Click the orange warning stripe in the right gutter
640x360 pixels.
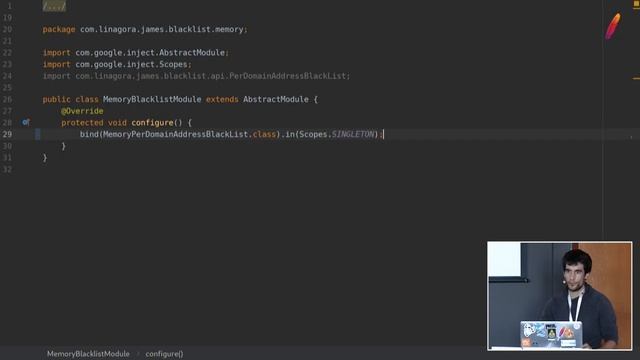coord(636,78)
